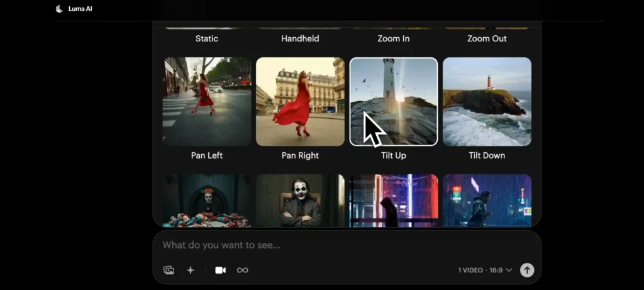Screen dimensions: 644x290
Task: Pick the rainy cyberpunk street thumbnail
Action: pyautogui.click(x=487, y=201)
